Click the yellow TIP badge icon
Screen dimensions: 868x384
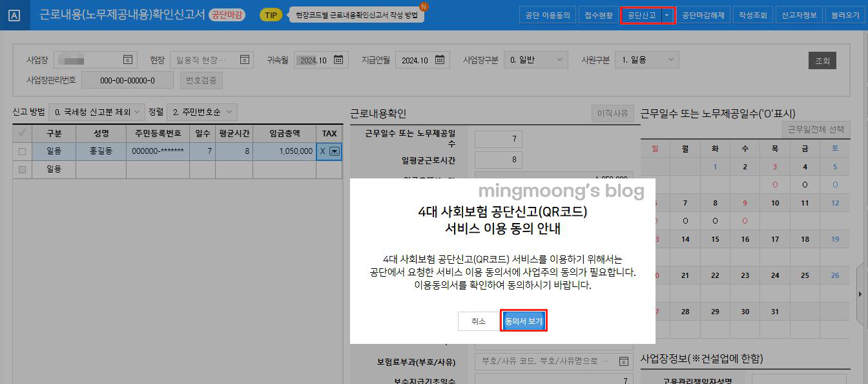point(271,14)
